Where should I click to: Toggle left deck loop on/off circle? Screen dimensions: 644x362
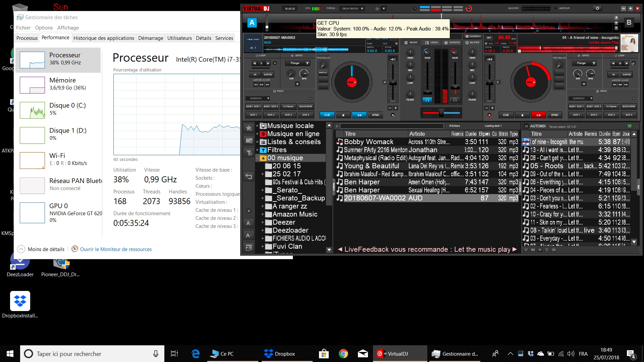275,63
